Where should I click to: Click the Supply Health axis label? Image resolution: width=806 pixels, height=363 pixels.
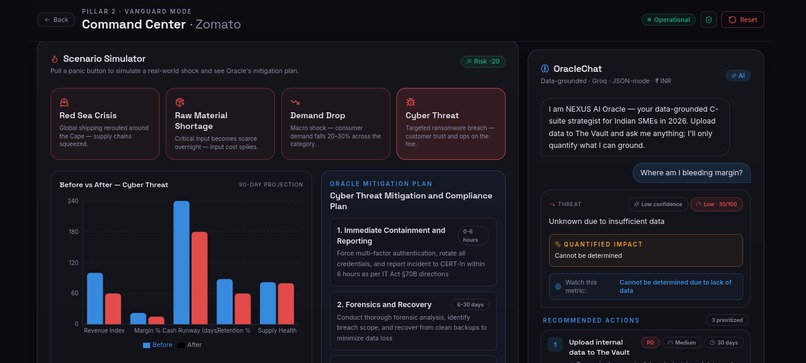(x=277, y=331)
